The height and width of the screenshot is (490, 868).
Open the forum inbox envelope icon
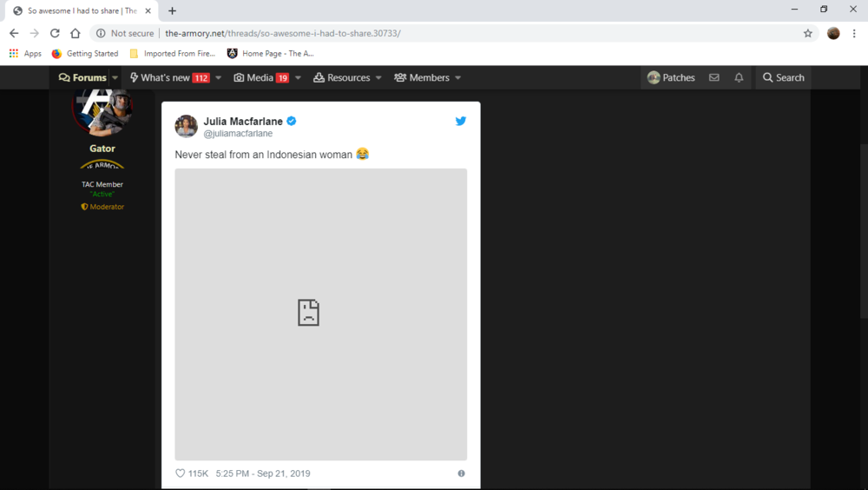713,77
